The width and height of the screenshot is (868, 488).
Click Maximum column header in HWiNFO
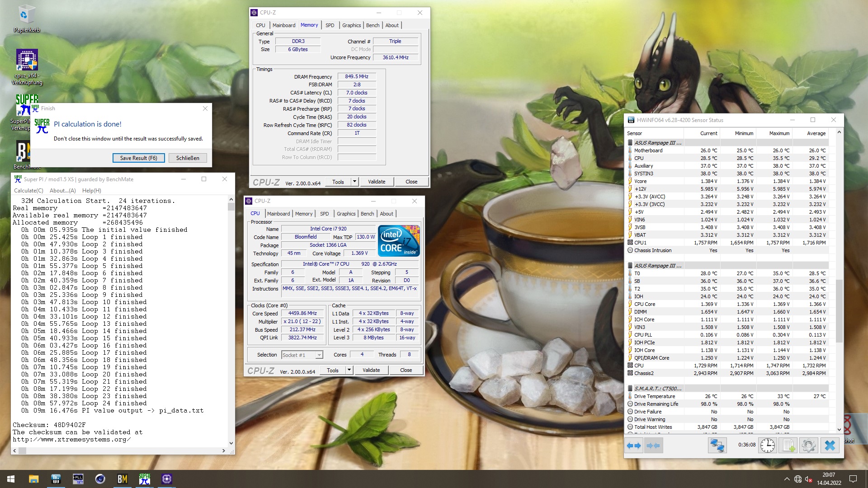point(779,133)
